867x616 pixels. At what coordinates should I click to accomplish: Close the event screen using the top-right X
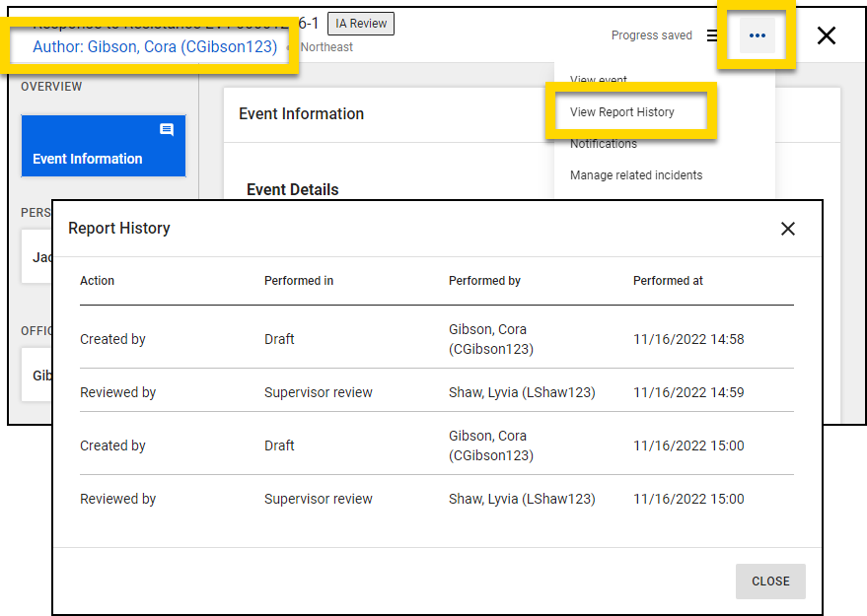pyautogui.click(x=826, y=34)
